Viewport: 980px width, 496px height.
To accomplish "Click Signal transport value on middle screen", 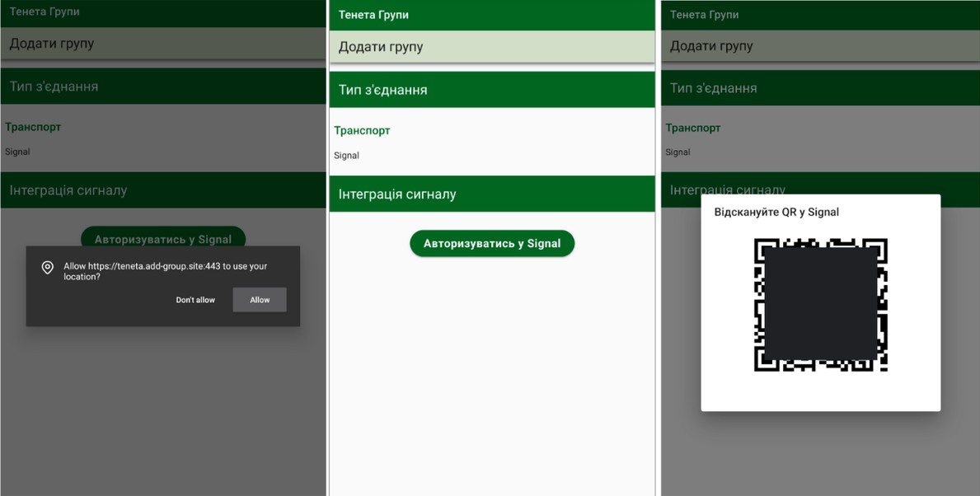I will point(347,155).
